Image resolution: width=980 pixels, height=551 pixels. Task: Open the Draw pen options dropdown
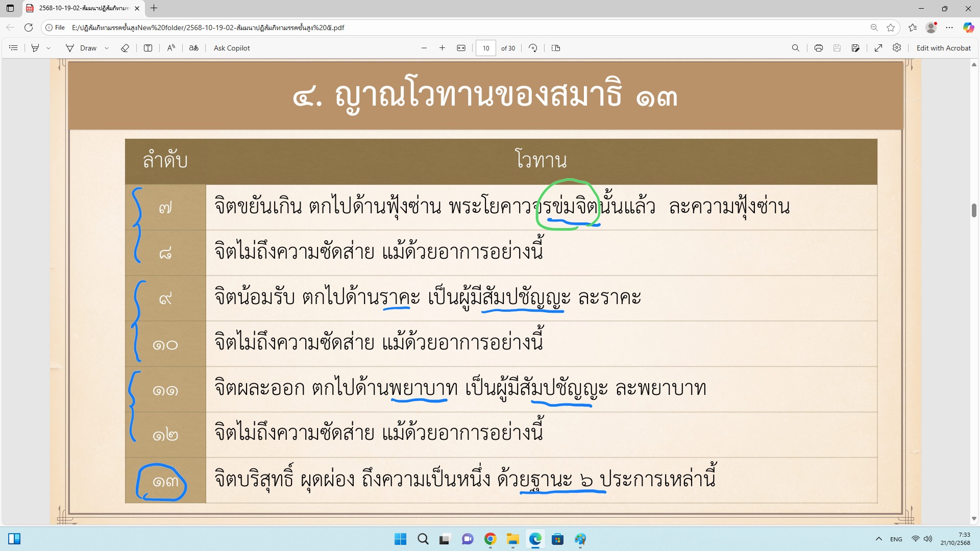pos(107,48)
